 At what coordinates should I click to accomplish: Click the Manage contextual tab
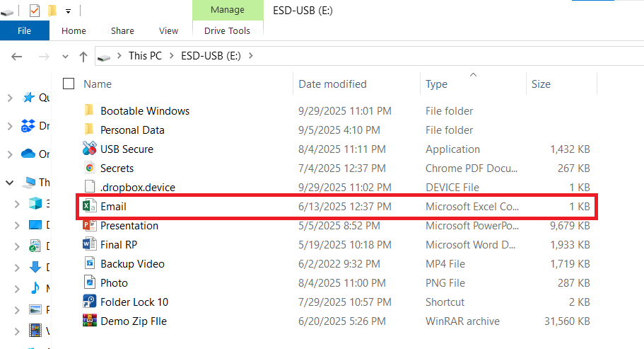228,10
